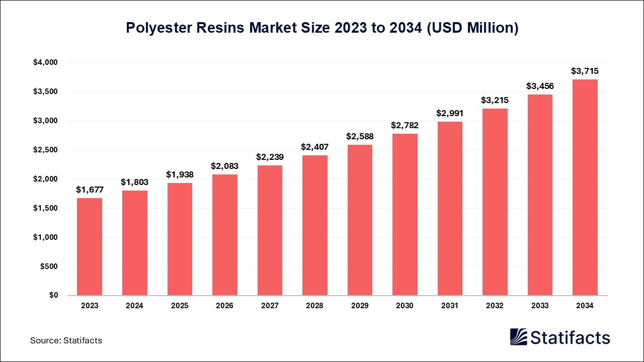Click the Statifacts logo icon
Image resolution: width=644 pixels, height=362 pixels.
(519, 337)
